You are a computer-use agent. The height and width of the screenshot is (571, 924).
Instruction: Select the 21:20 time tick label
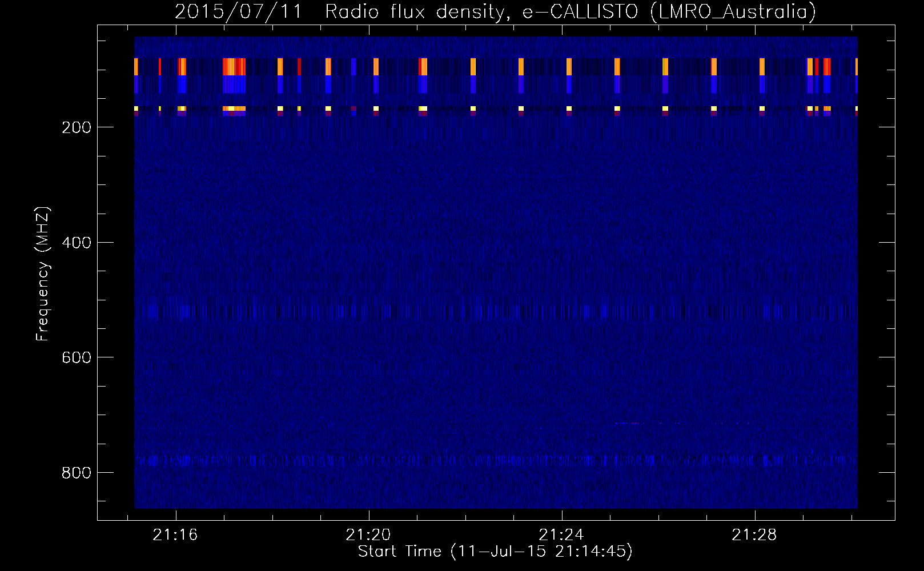(368, 534)
